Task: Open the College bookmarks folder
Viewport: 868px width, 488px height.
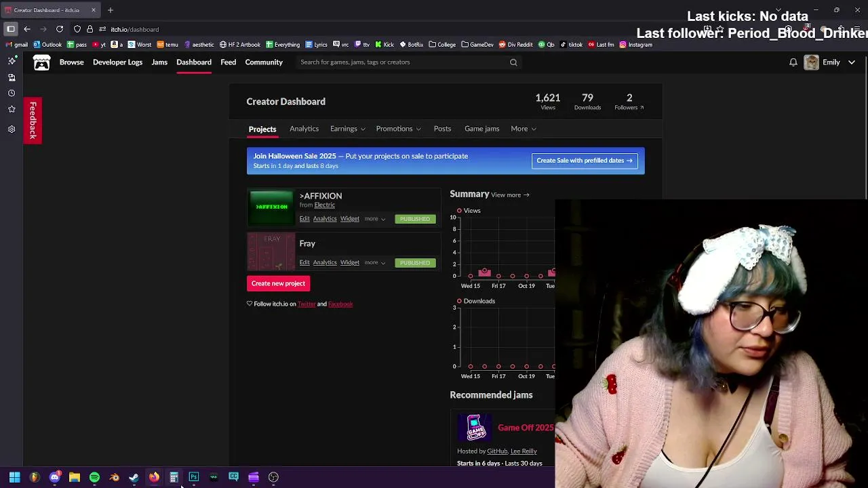Action: (442, 45)
